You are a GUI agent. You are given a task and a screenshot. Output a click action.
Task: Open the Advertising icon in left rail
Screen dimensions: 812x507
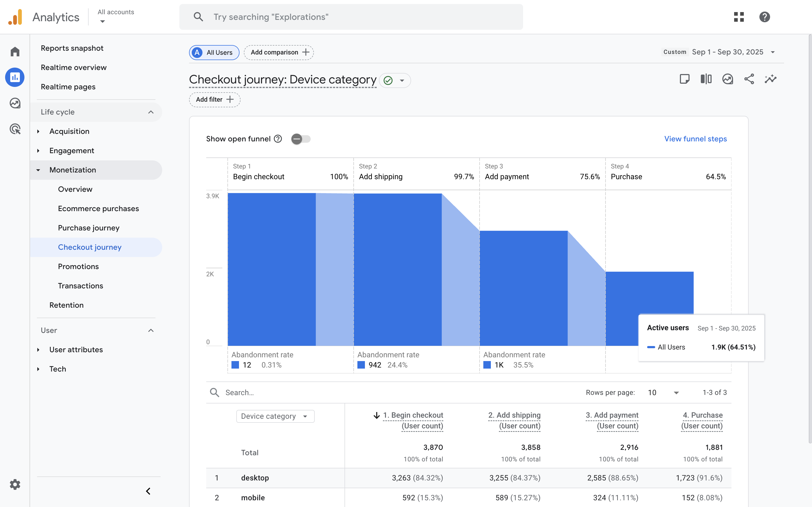(x=15, y=129)
